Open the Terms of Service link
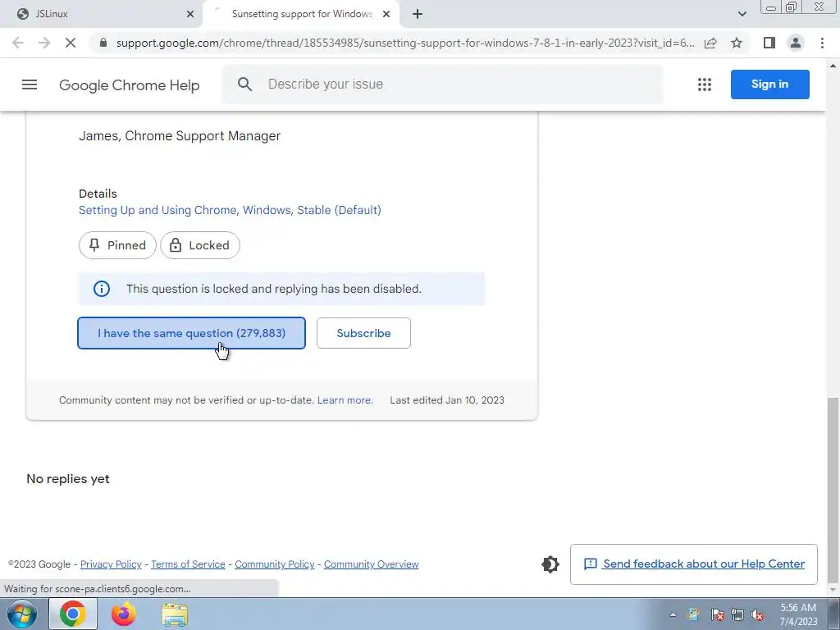Image resolution: width=840 pixels, height=630 pixels. 188,564
